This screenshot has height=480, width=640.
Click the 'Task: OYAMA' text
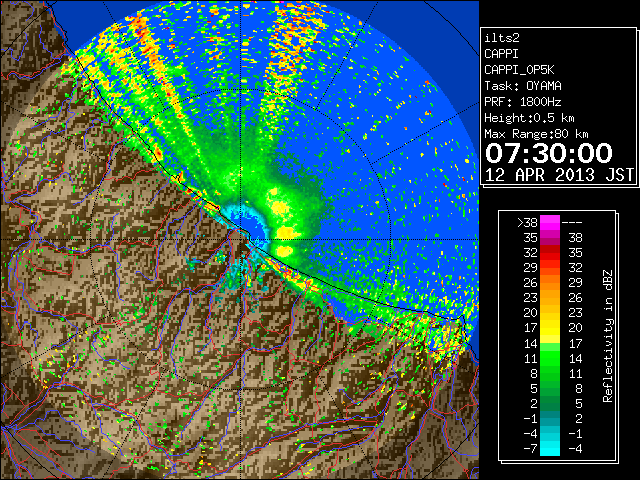pyautogui.click(x=523, y=86)
